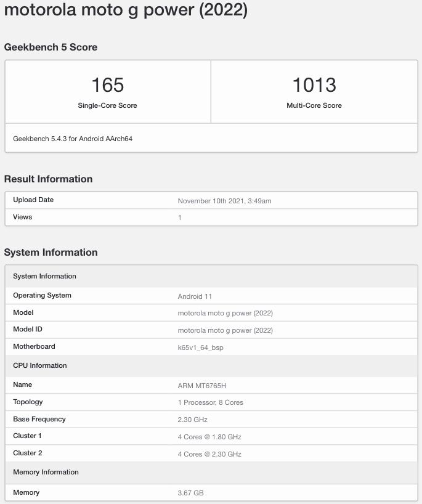Image resolution: width=422 pixels, height=504 pixels.
Task: Click the Multi-Core Score label
Action: 314,105
